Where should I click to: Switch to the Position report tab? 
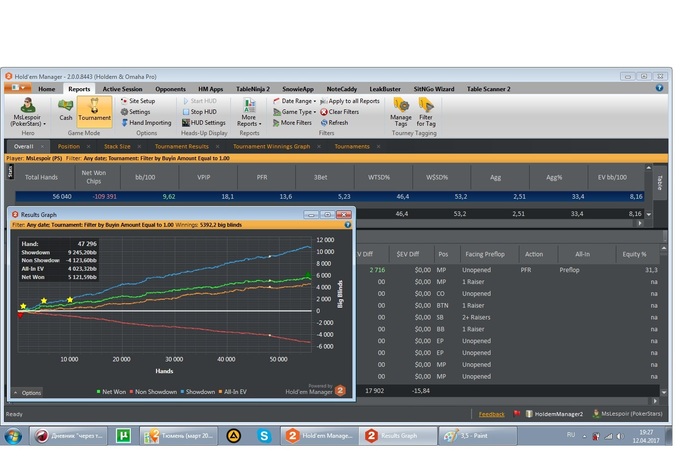pos(69,146)
